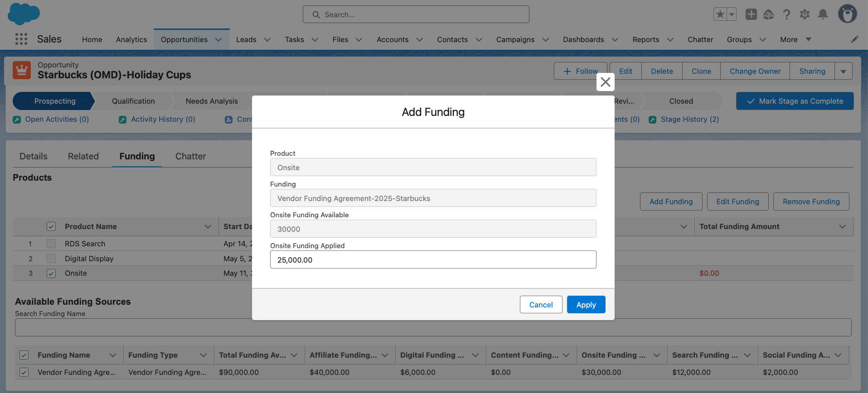Expand the Opportunities tab dropdown chevron

pyautogui.click(x=218, y=39)
